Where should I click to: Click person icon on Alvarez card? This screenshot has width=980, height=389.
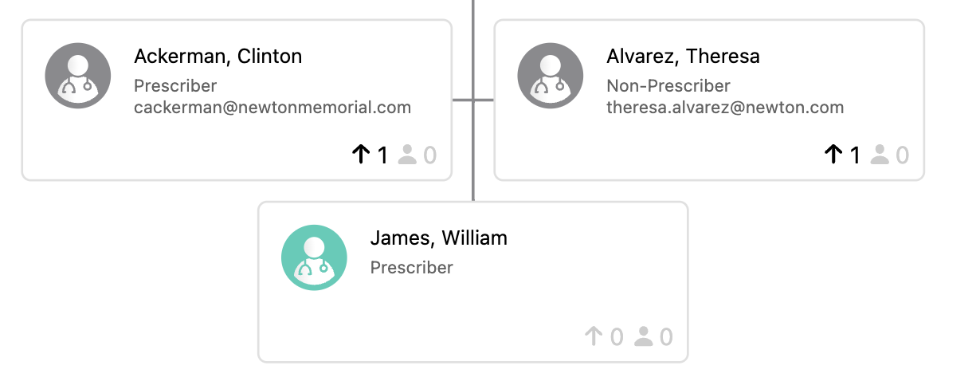click(880, 155)
